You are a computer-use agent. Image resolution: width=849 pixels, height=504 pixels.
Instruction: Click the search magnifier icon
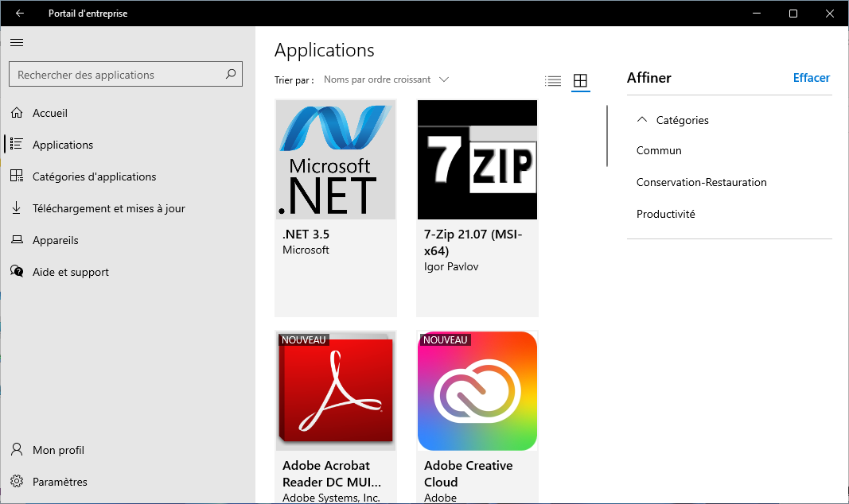pyautogui.click(x=231, y=74)
